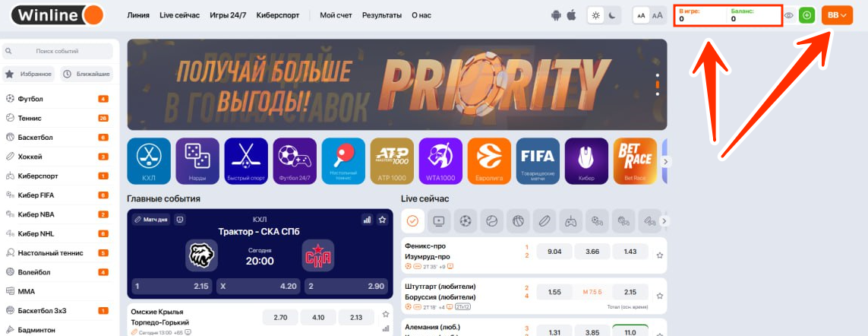Screen dimensions: 868x336
Task: Open statistics icon in Трактор match card
Action: 367,220
